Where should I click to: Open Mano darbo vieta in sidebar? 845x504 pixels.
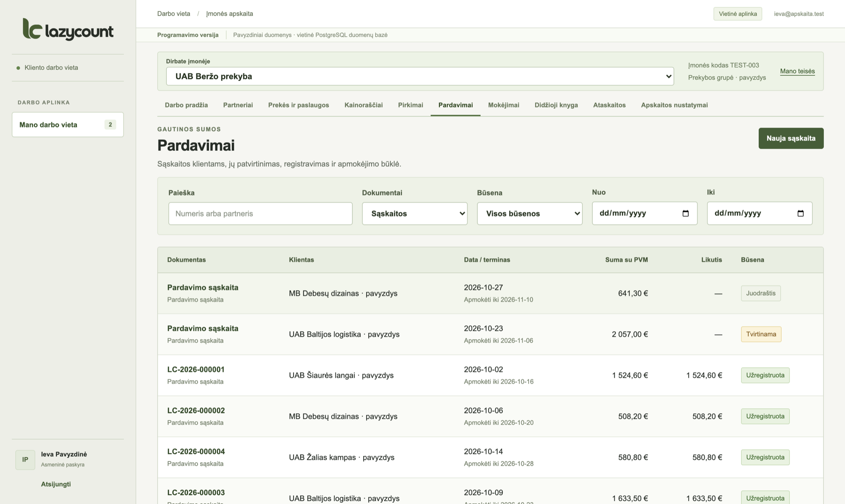coord(68,125)
